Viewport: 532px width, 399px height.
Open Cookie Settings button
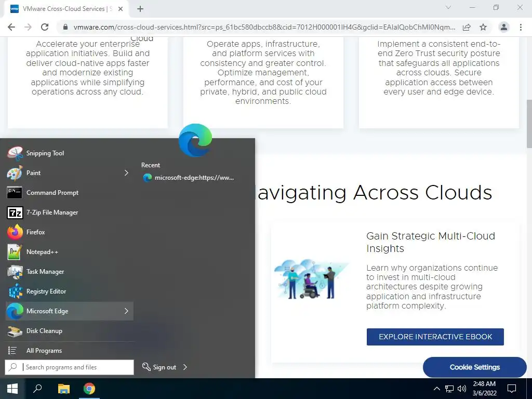point(474,367)
